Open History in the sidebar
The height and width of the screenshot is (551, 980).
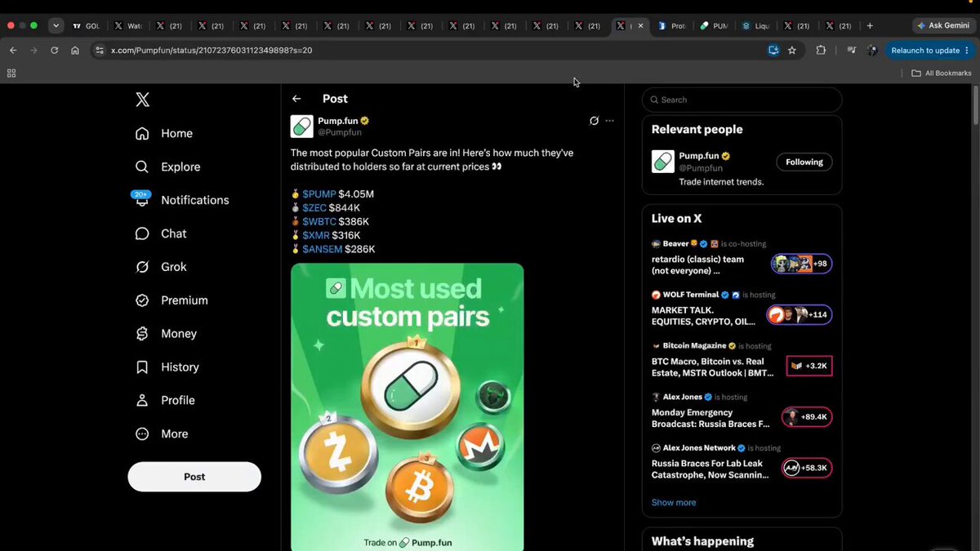click(x=167, y=367)
